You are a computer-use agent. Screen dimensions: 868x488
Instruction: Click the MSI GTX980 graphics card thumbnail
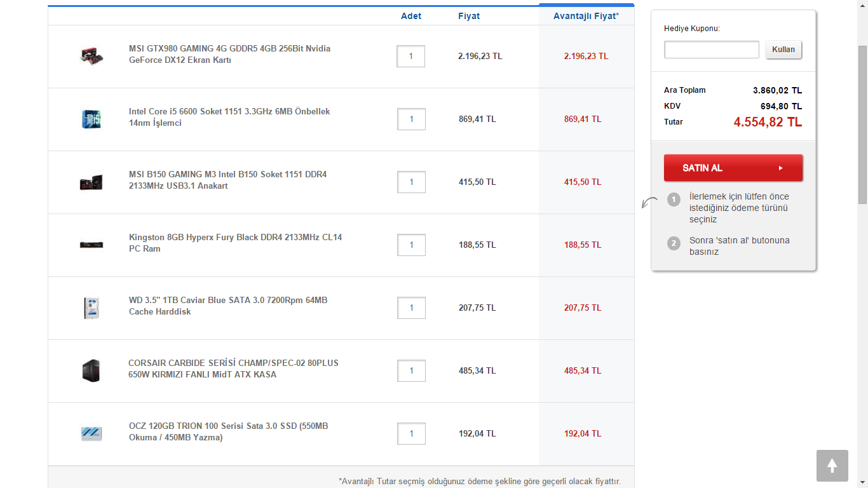pyautogui.click(x=92, y=56)
